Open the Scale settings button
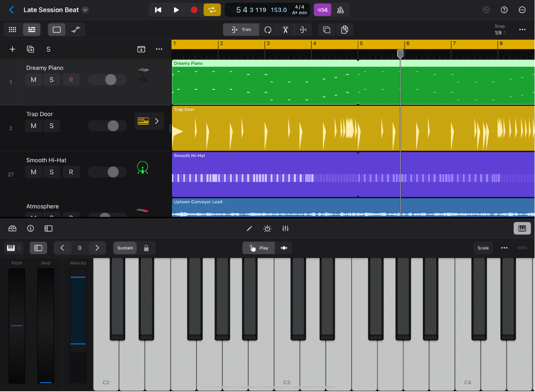 483,248
